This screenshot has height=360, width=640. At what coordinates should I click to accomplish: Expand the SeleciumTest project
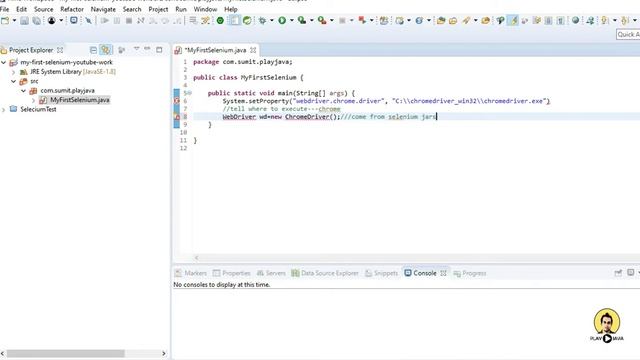(x=4, y=109)
